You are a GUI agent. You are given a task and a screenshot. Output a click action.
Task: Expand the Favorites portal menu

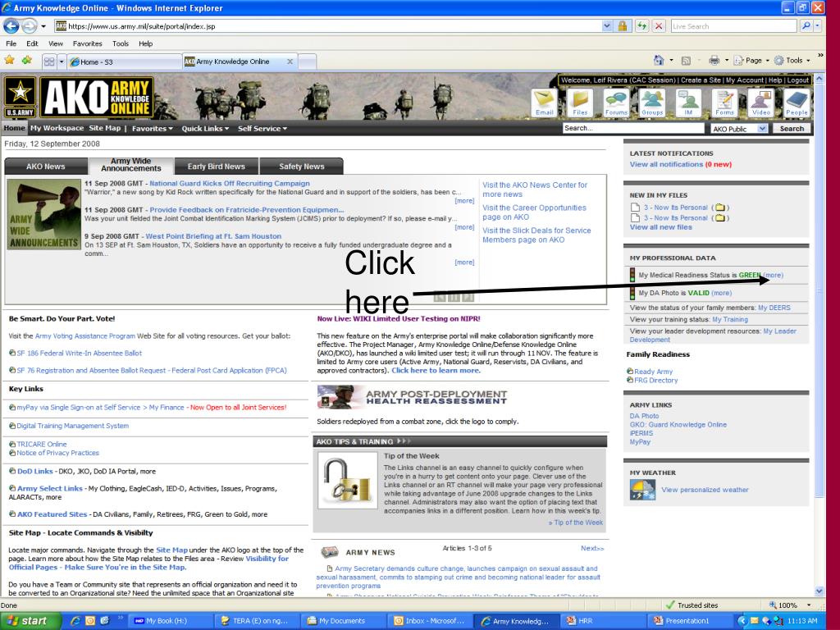coord(152,129)
